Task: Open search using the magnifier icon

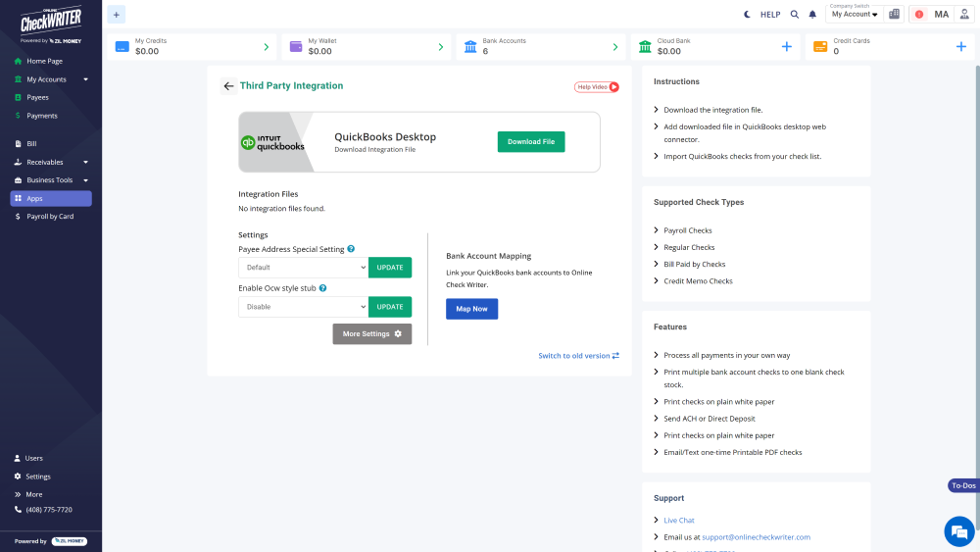Action: click(795, 15)
